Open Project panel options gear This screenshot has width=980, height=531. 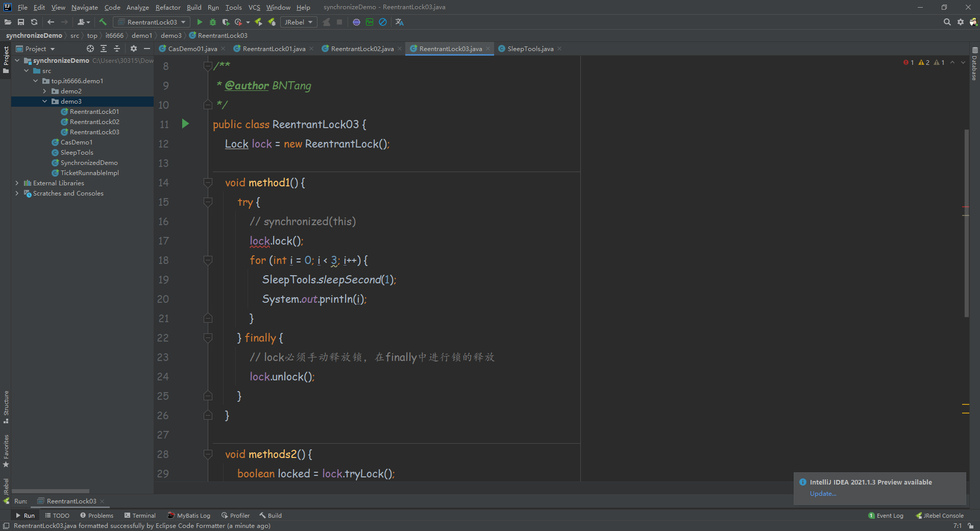click(x=134, y=49)
